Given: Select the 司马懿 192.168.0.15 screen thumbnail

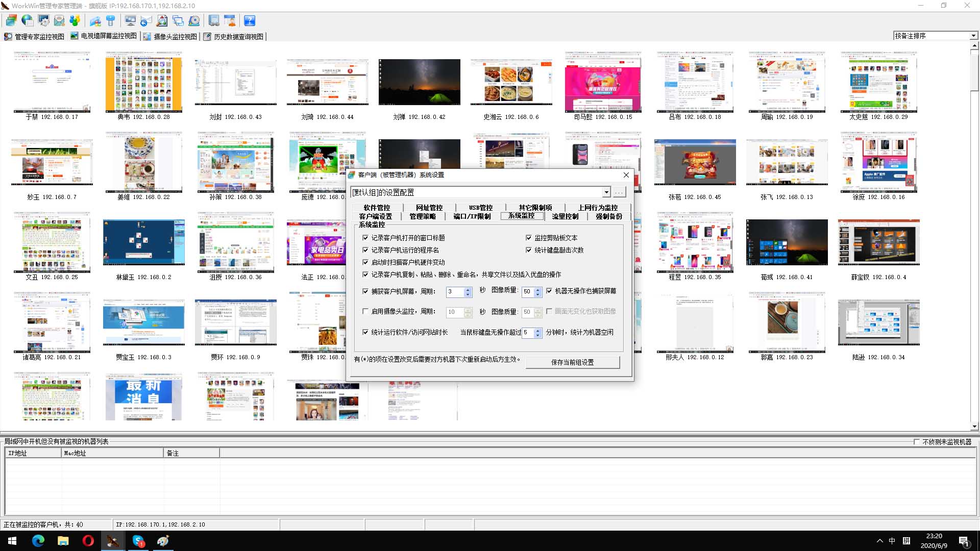Looking at the screenshot, I should [x=603, y=83].
